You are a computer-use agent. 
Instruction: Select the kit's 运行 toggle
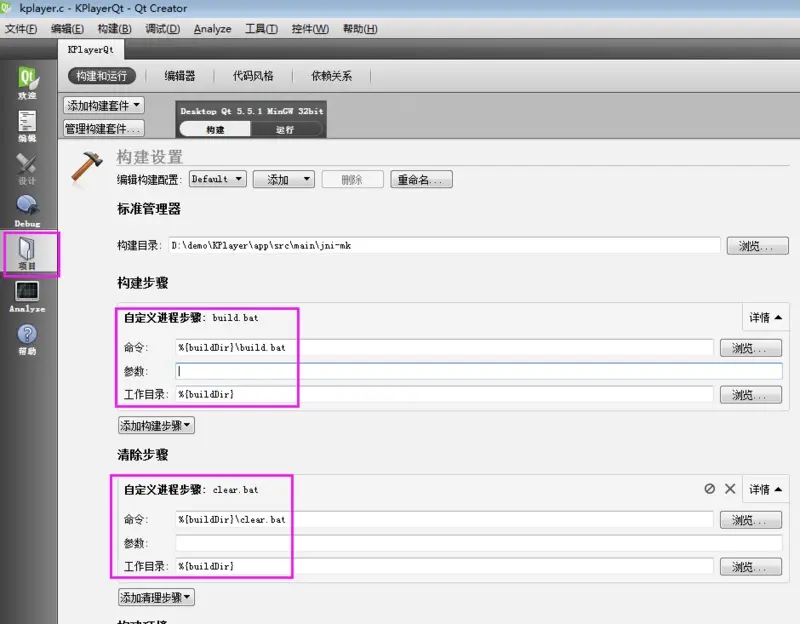tap(285, 130)
